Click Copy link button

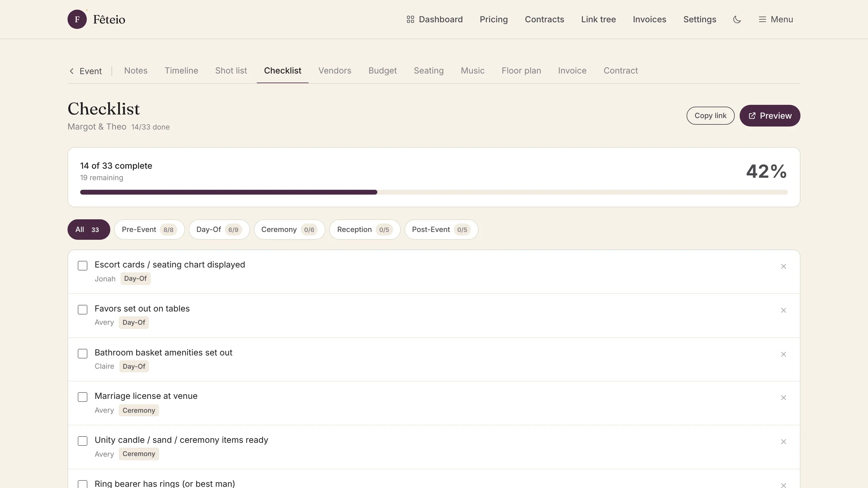click(710, 115)
